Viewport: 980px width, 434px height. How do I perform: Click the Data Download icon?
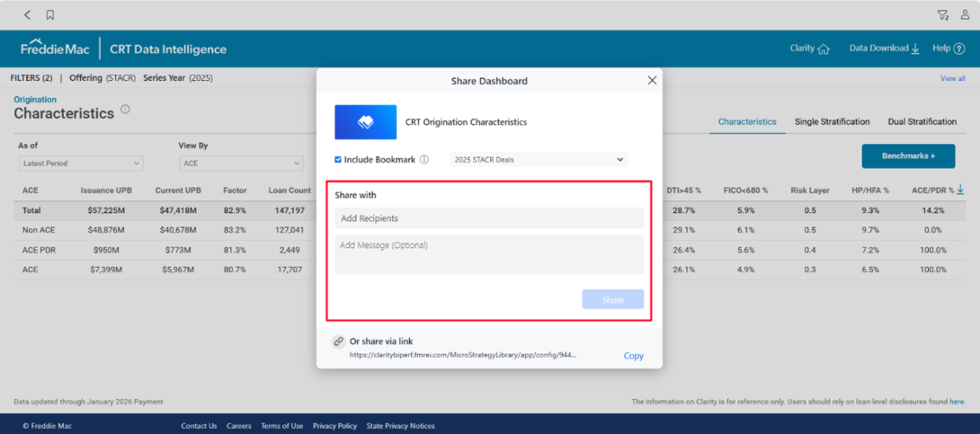coord(915,49)
